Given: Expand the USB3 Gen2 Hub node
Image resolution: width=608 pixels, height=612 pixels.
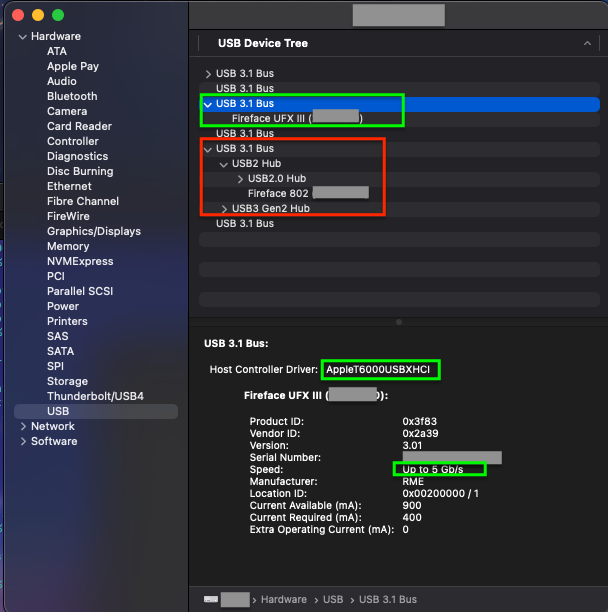Looking at the screenshot, I should [x=224, y=209].
